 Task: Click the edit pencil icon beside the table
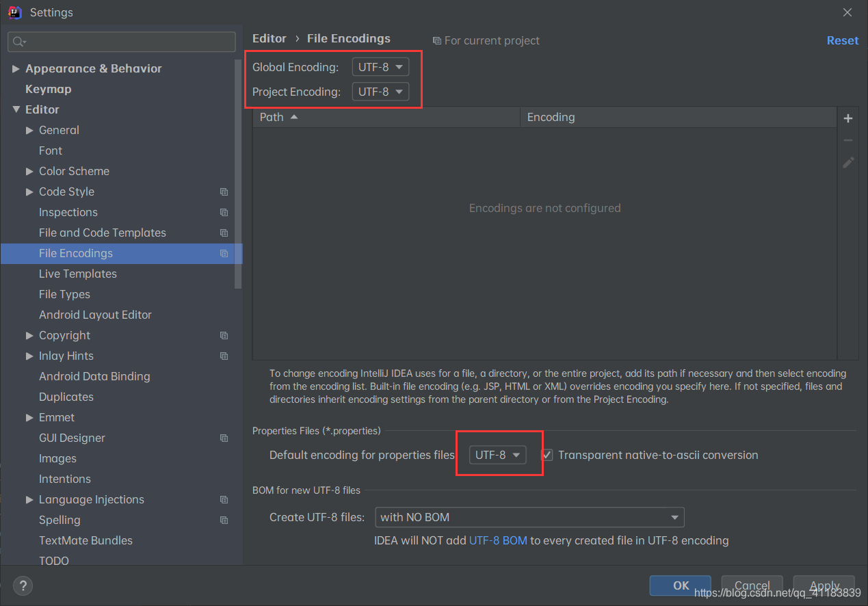(848, 162)
